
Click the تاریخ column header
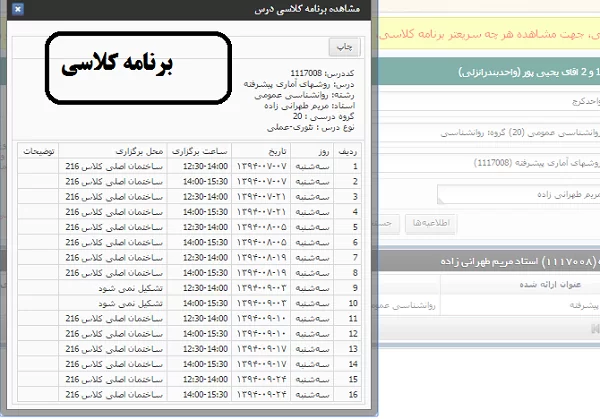pyautogui.click(x=261, y=152)
